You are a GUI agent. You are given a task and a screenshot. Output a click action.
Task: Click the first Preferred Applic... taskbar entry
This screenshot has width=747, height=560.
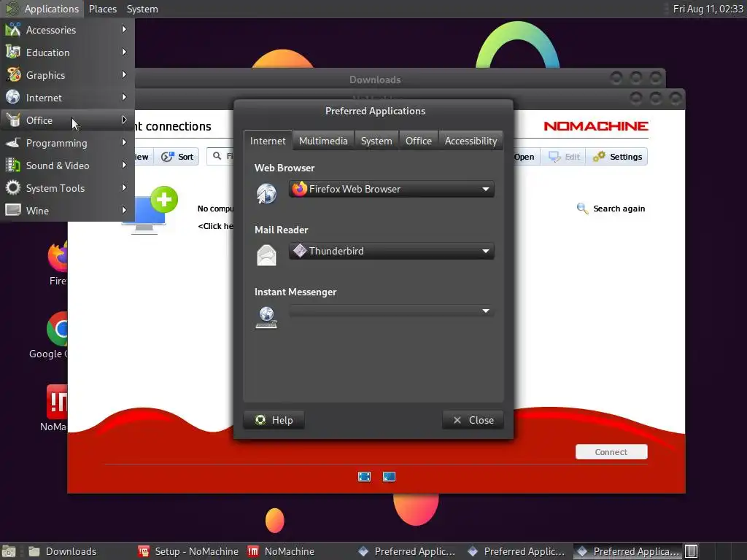pos(407,551)
